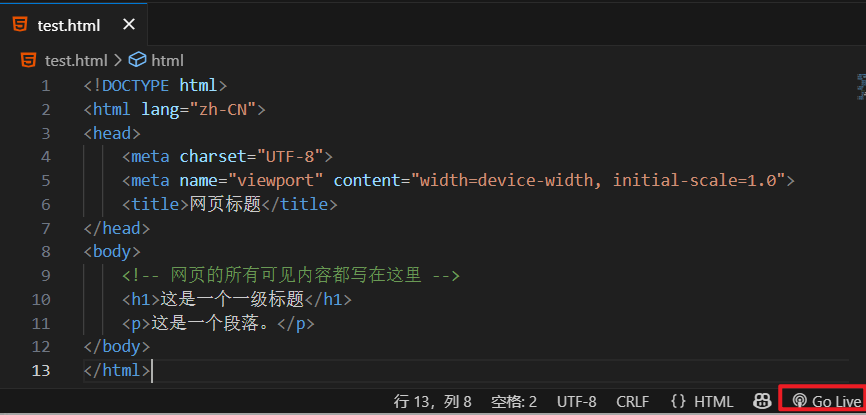Click the 行 13, 列 8 cursor position
The height and width of the screenshot is (415, 866).
coord(432,401)
